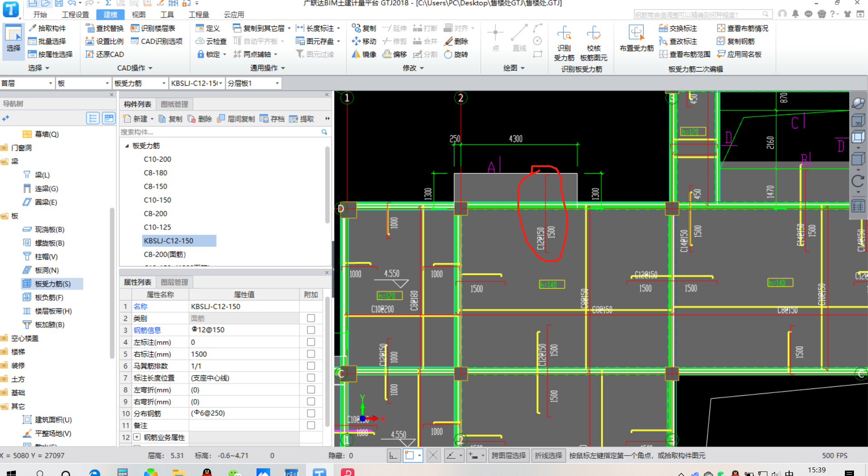This screenshot has height=476, width=868.
Task: Click the search magnifier in component list
Action: pos(325,132)
